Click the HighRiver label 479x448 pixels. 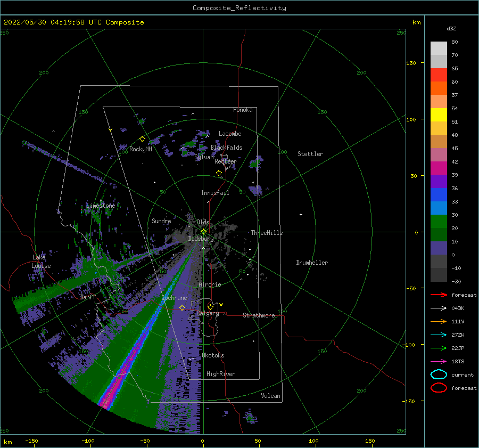pos(221,374)
